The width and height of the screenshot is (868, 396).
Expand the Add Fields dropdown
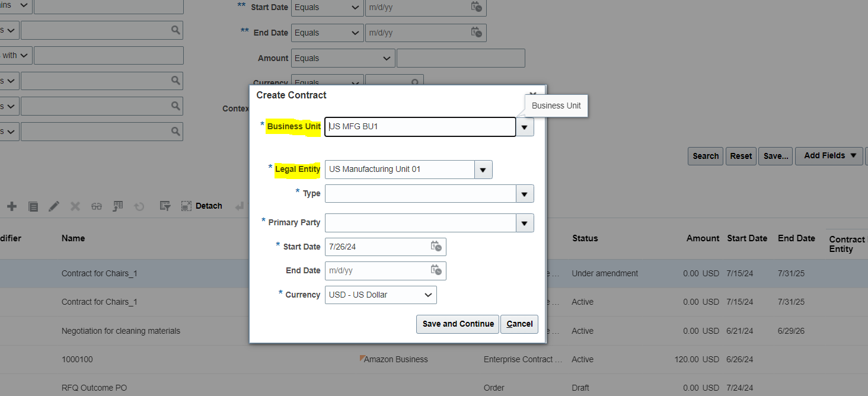pyautogui.click(x=828, y=155)
